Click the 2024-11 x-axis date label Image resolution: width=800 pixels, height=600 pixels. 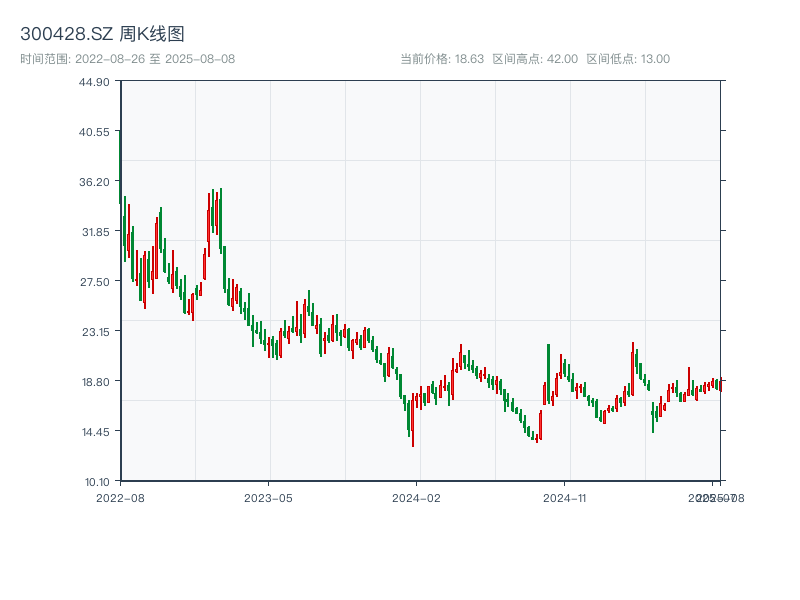pyautogui.click(x=565, y=497)
